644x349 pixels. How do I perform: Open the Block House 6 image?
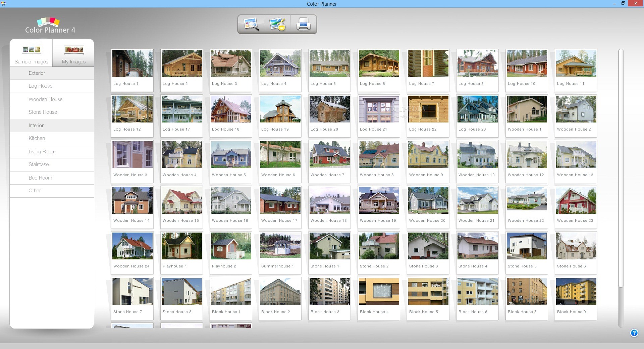click(x=478, y=298)
